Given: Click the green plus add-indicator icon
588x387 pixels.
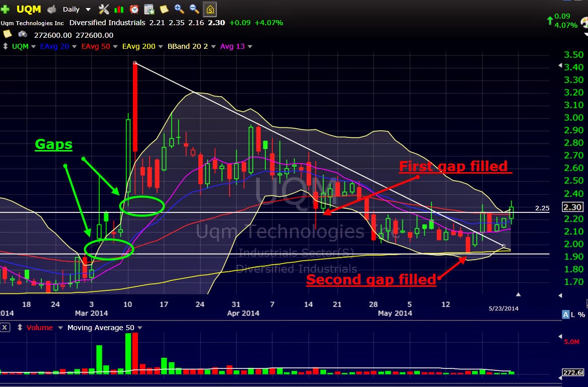Looking at the screenshot, I should pos(5,10).
